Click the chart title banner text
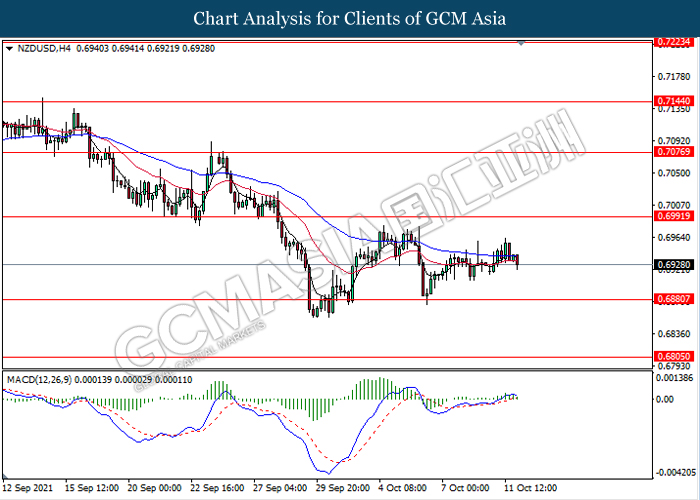The width and height of the screenshot is (700, 500). [349, 18]
